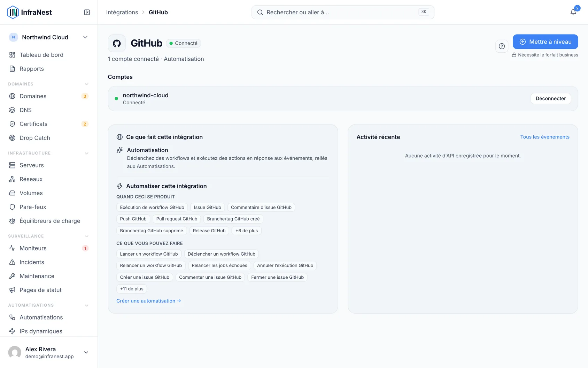Click the Alex Rivera avatar

[15, 352]
